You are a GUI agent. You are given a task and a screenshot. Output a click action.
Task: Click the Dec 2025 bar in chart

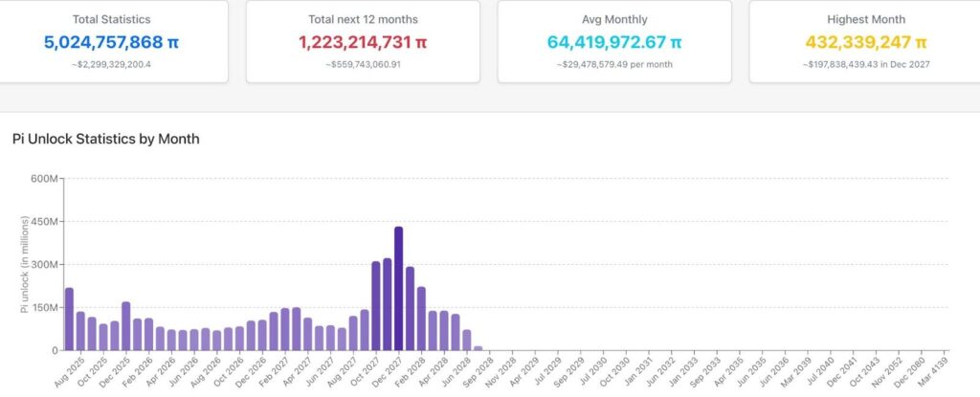[125, 325]
